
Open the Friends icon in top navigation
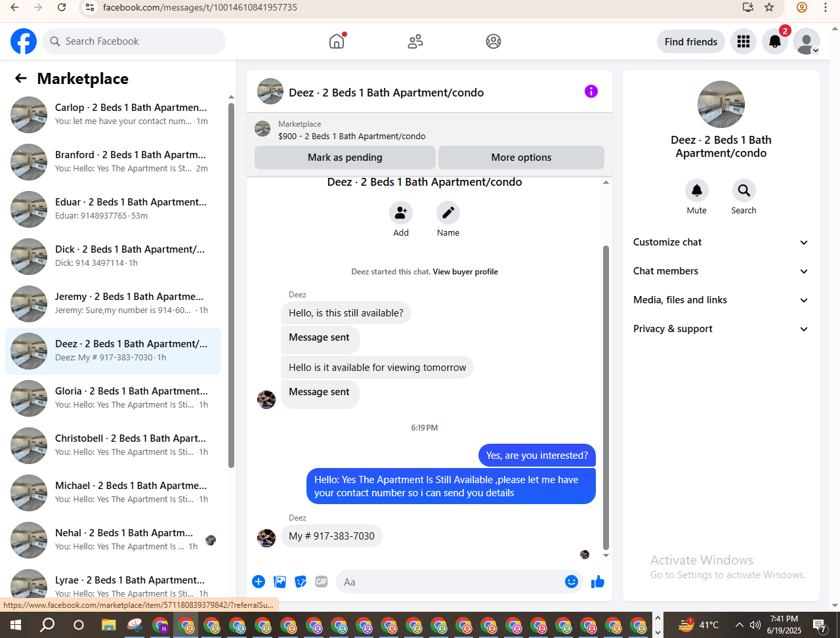tap(415, 41)
